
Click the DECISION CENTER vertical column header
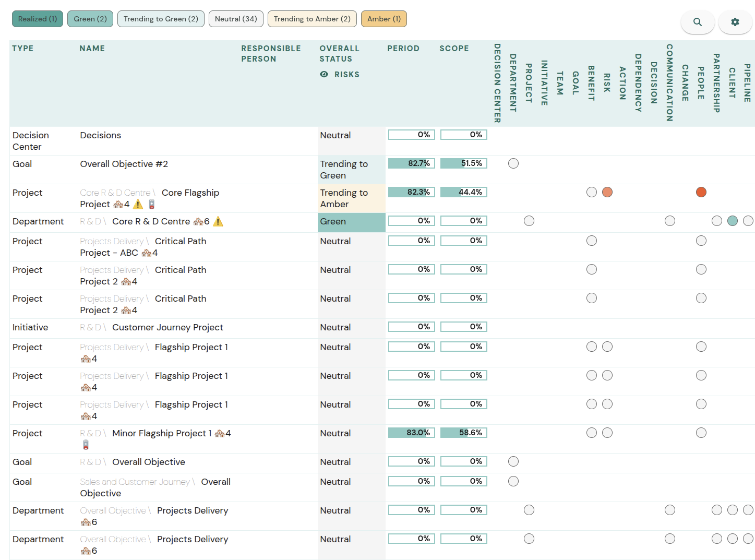click(x=497, y=83)
